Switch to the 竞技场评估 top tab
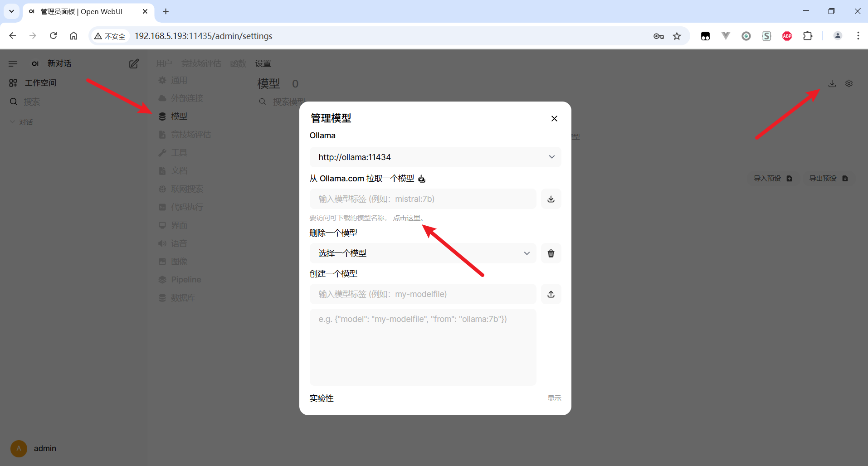This screenshot has height=466, width=868. pyautogui.click(x=201, y=63)
